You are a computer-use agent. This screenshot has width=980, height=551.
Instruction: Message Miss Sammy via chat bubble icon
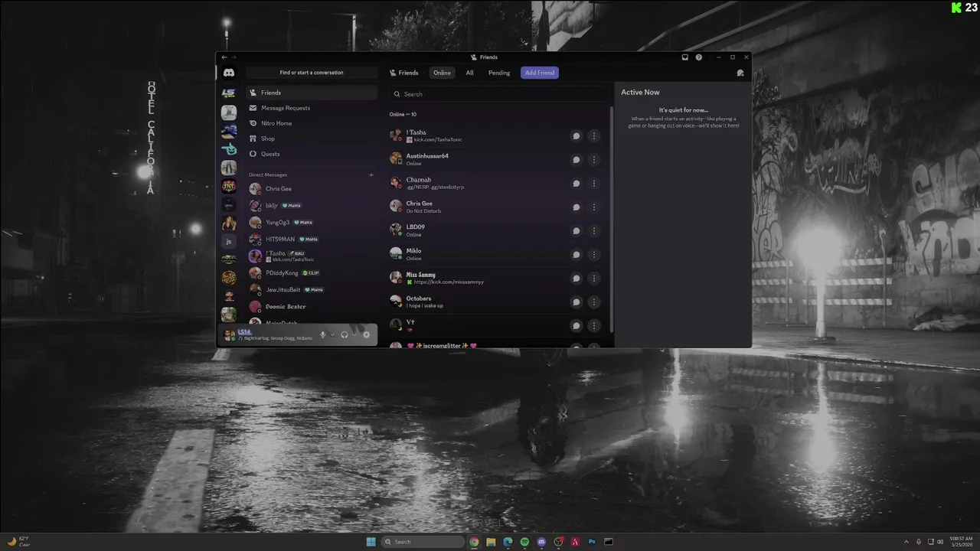[577, 279]
